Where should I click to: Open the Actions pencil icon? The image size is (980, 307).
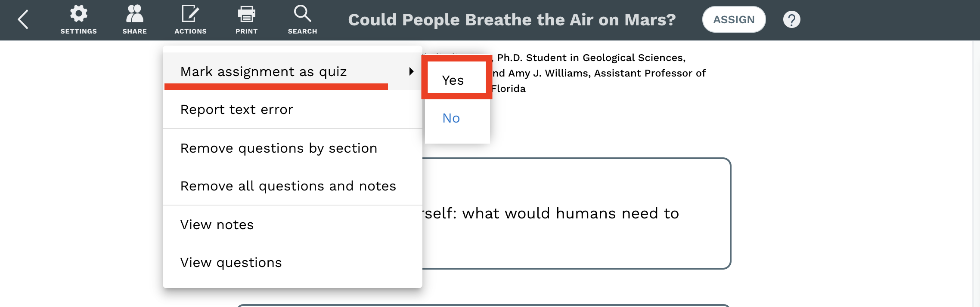pyautogui.click(x=190, y=14)
